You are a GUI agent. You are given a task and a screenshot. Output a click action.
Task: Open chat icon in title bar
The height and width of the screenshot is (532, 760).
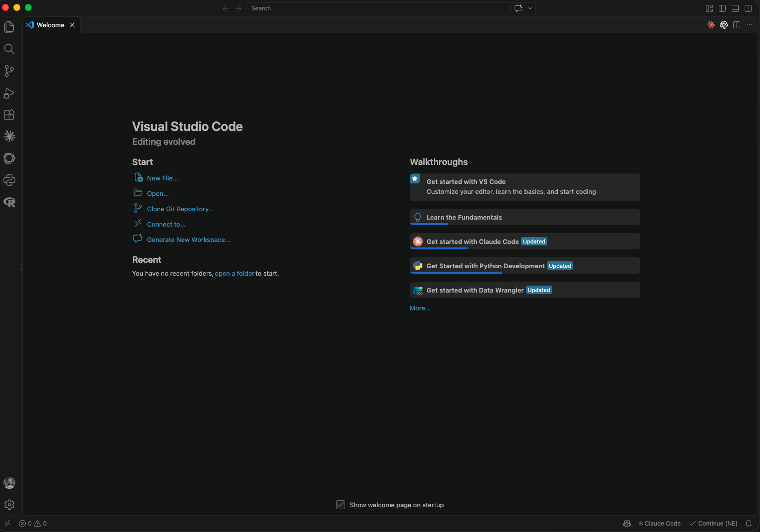[x=519, y=8]
